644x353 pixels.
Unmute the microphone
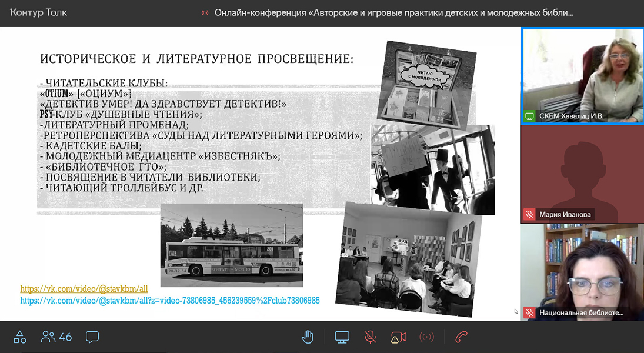point(371,337)
